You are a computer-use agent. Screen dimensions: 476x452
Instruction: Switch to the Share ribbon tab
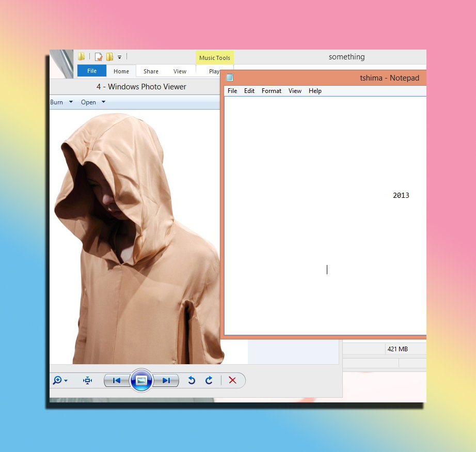(x=151, y=71)
